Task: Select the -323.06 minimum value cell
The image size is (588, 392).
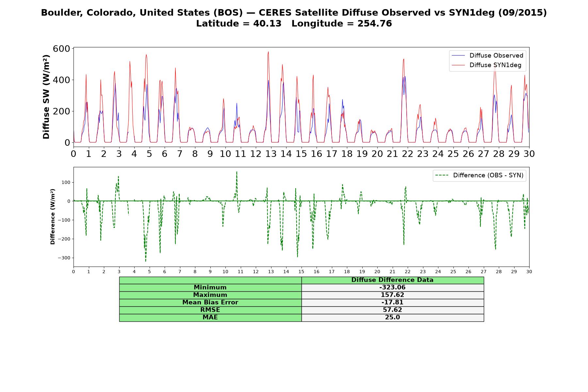Action: [x=392, y=287]
